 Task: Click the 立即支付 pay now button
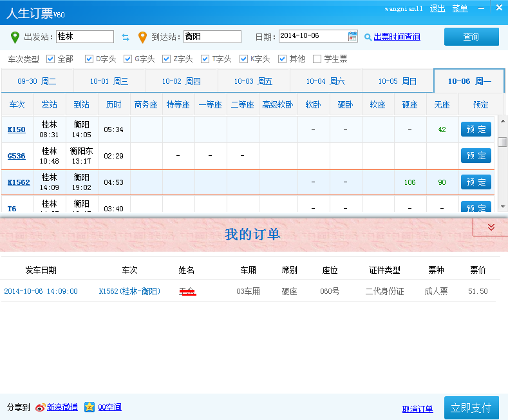coord(471,408)
